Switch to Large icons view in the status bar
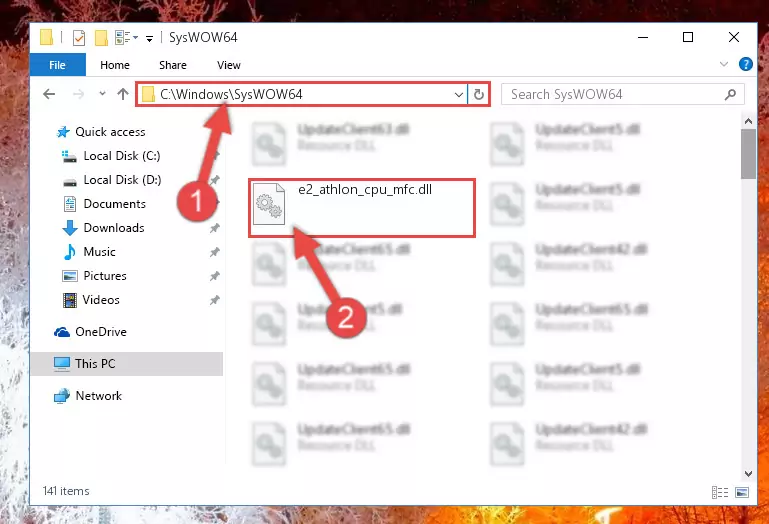 coord(742,492)
